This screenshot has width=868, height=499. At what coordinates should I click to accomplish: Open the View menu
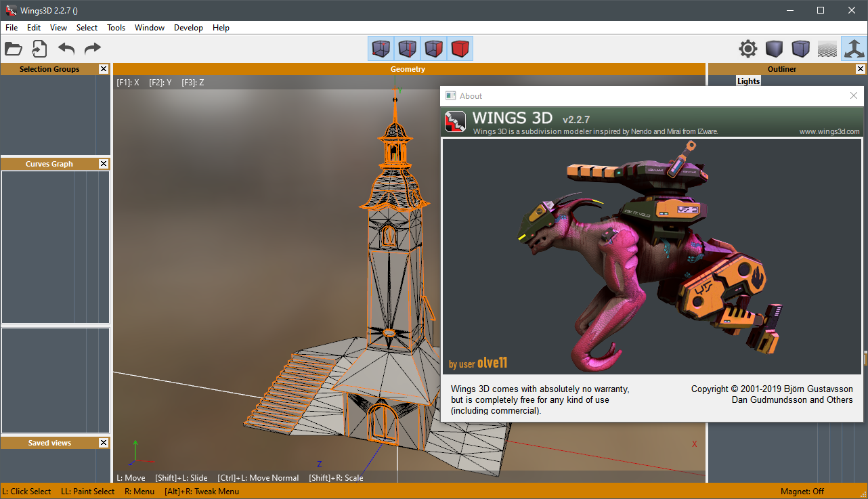(59, 28)
